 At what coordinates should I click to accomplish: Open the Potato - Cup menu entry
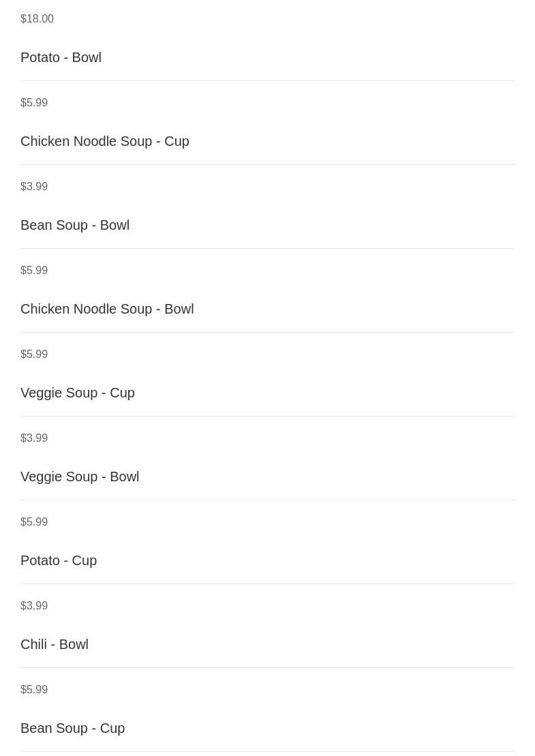point(59,561)
